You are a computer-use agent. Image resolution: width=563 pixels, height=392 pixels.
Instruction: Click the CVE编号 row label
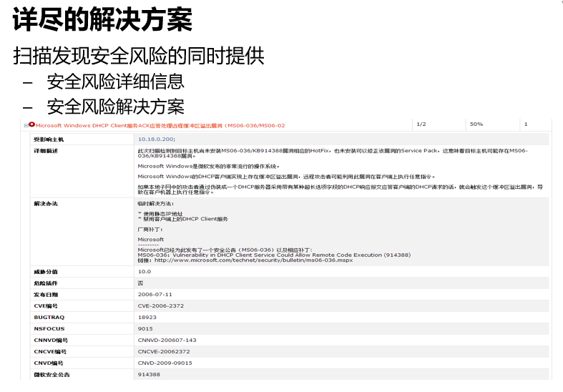point(46,306)
